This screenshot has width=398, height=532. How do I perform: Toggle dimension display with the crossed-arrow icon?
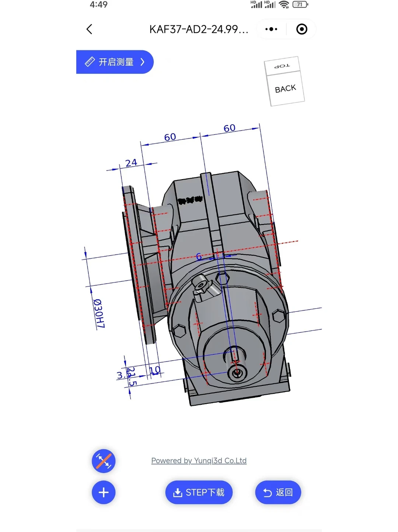(x=104, y=461)
